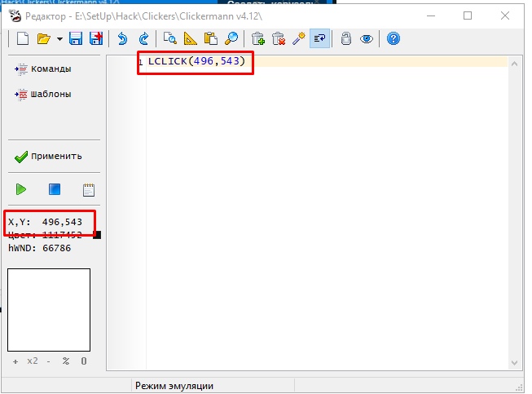Expand the open-file dropdown arrow
Viewport: 532px width, 394px height.
(59, 38)
